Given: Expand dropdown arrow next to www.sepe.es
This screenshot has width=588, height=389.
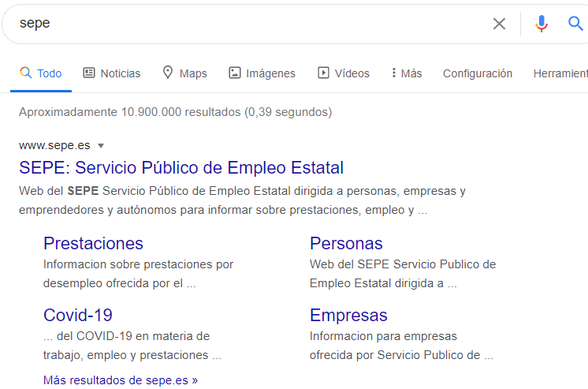Looking at the screenshot, I should coord(101,146).
